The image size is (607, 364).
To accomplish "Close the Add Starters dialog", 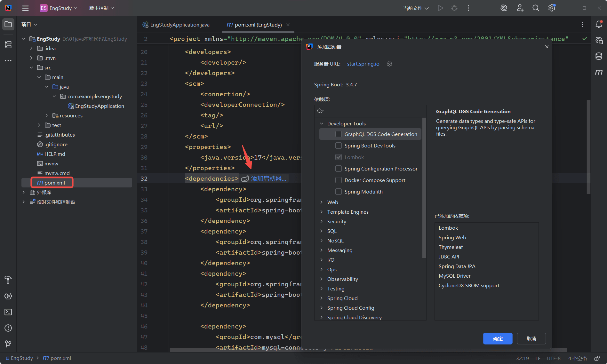I will coord(547,47).
